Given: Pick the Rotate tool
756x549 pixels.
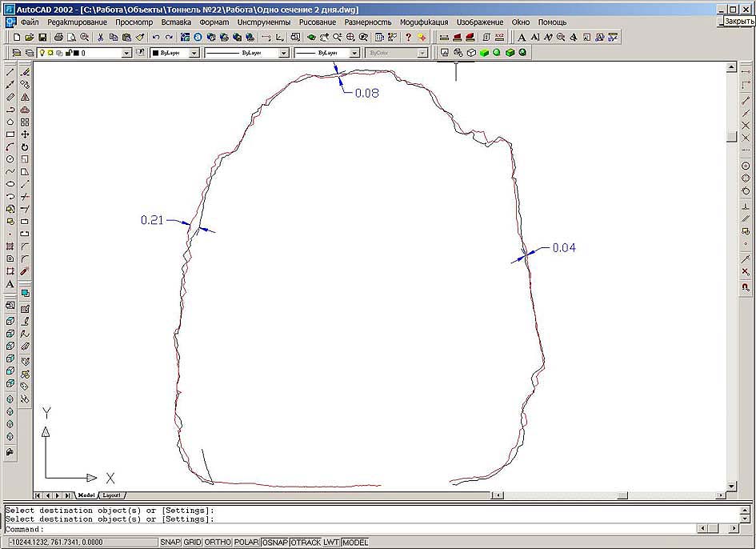Looking at the screenshot, I should [25, 147].
